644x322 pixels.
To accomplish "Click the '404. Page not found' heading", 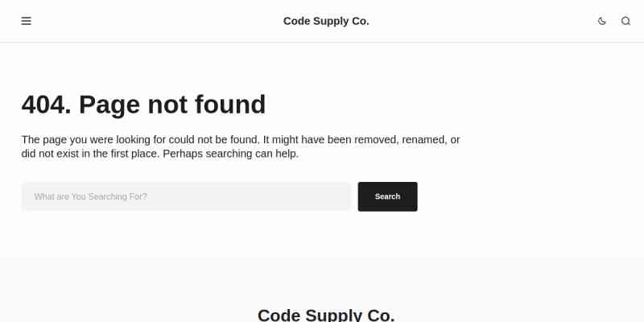I will [x=143, y=105].
